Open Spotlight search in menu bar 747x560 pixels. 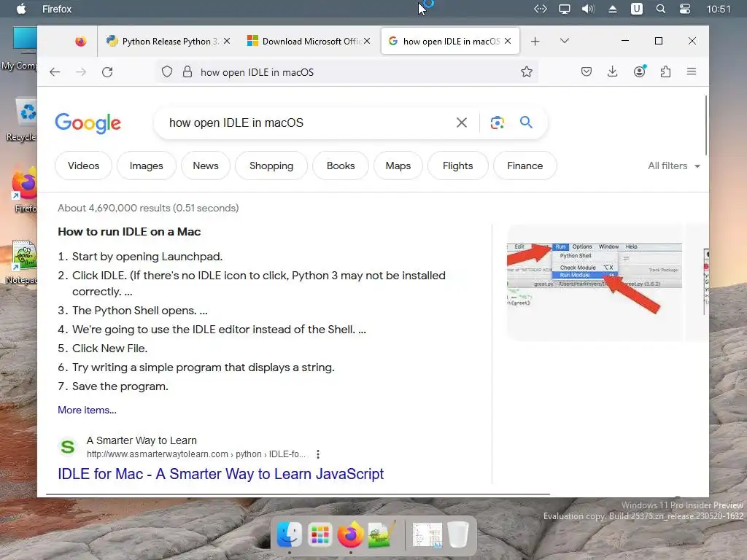pyautogui.click(x=661, y=9)
